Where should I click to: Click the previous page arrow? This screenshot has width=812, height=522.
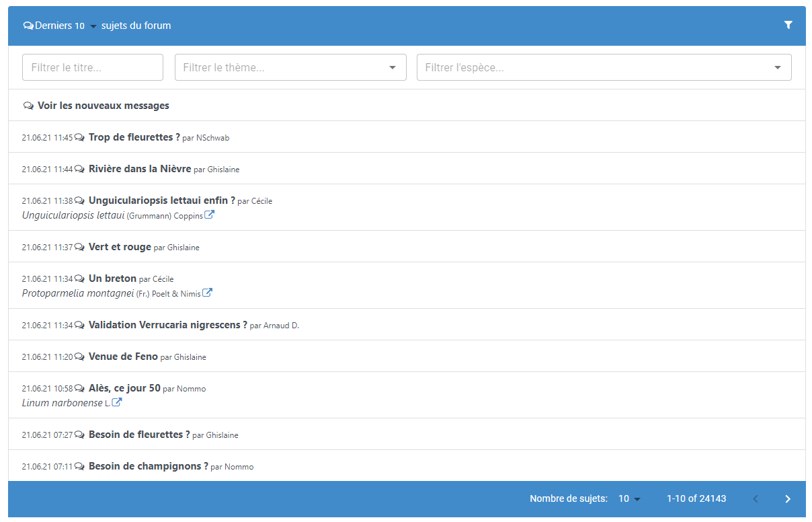[x=756, y=499]
